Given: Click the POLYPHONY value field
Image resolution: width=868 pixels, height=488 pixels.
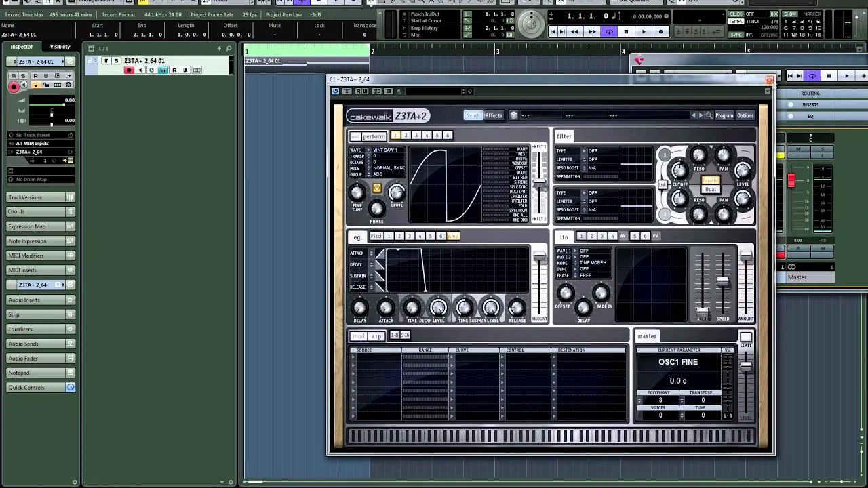Looking at the screenshot, I should [660, 401].
